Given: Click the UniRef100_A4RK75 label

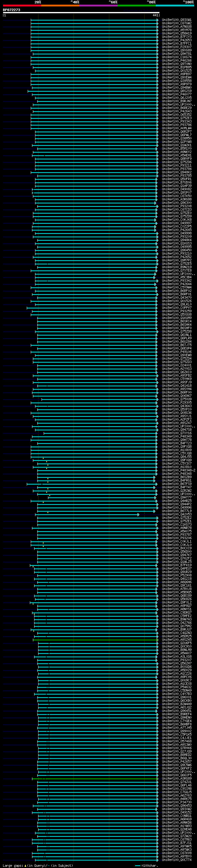Looking at the screenshot, I should 177,799.
